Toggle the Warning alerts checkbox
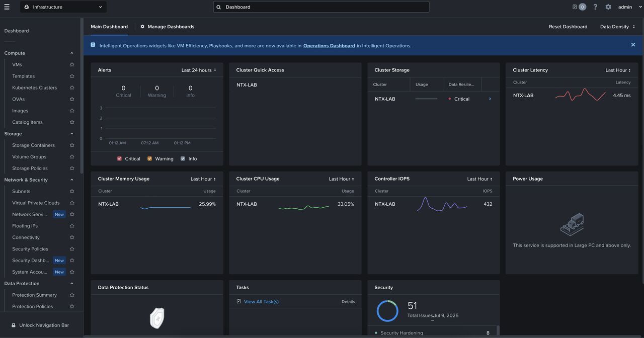This screenshot has width=644, height=338. coord(149,159)
